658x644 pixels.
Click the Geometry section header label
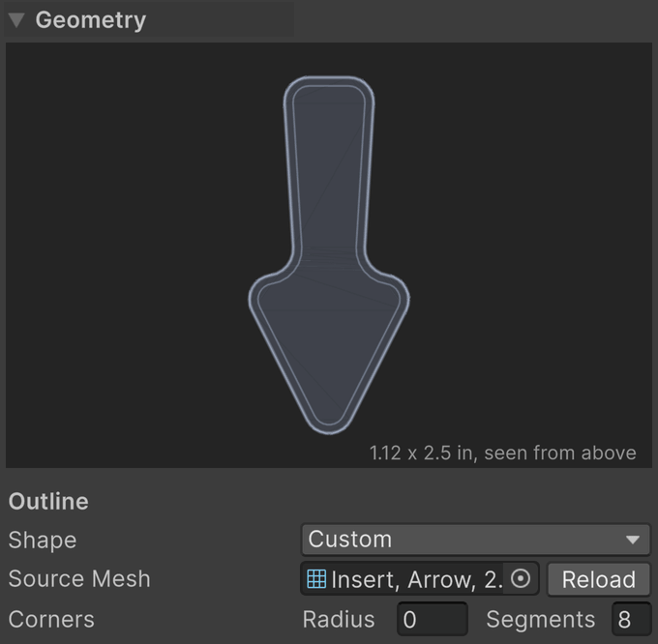click(x=91, y=19)
